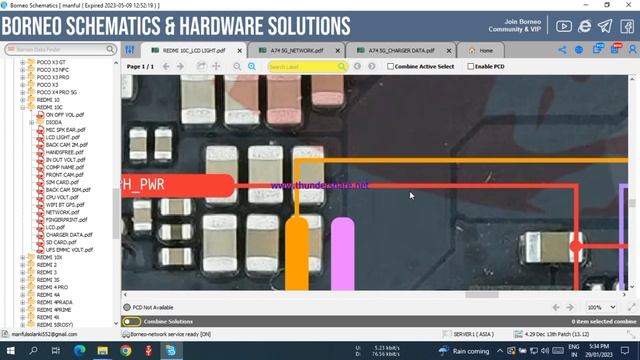Click the search magnifier in Data Finder
The height and width of the screenshot is (360, 640).
pyautogui.click(x=110, y=49)
